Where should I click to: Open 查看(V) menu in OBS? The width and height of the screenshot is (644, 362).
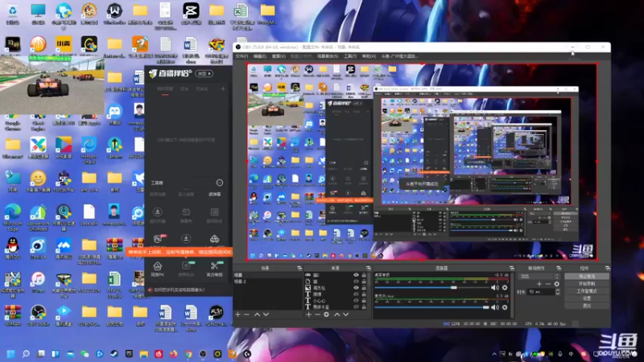[279, 56]
